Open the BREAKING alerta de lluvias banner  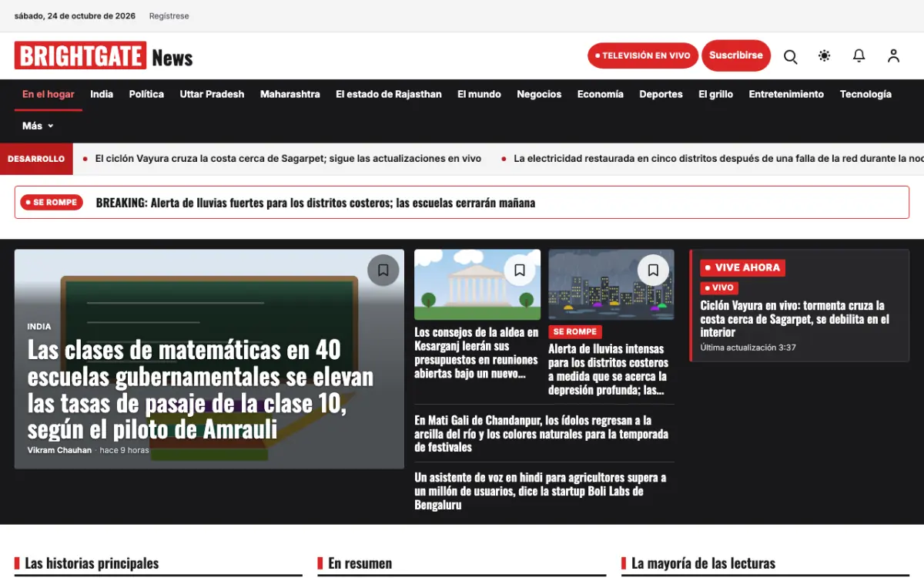(x=462, y=203)
